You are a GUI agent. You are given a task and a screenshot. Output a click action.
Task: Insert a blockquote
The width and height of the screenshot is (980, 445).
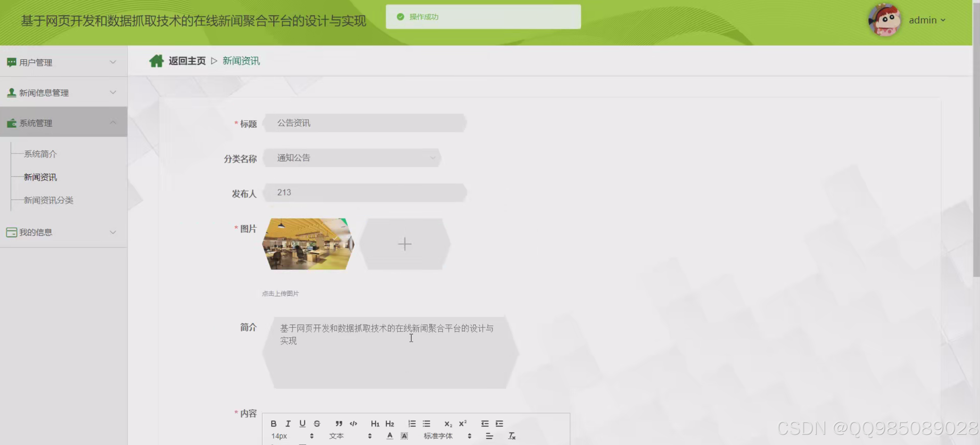click(339, 424)
